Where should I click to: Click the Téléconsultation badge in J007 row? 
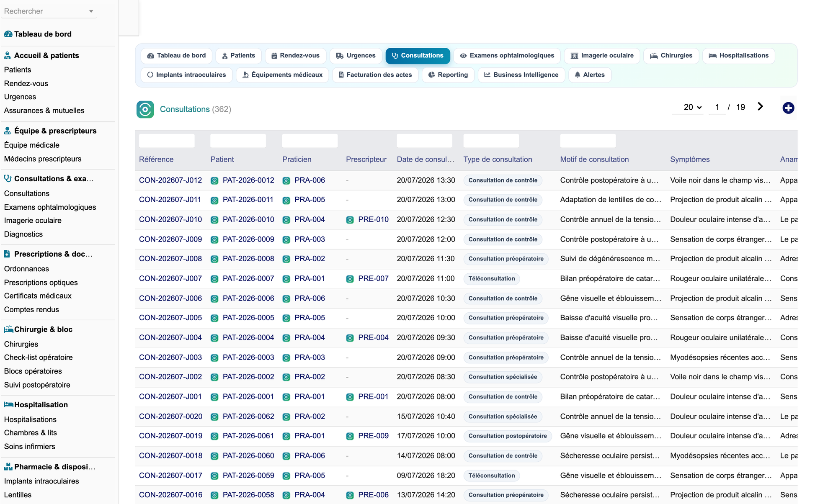[491, 279]
